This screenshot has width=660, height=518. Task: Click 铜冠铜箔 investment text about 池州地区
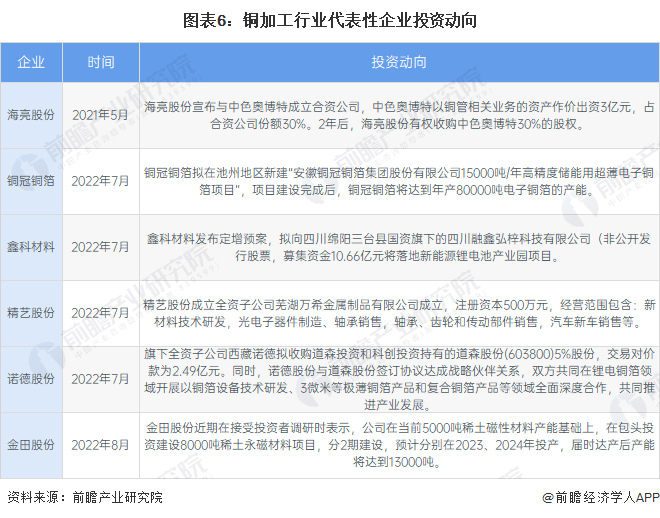pos(399,181)
